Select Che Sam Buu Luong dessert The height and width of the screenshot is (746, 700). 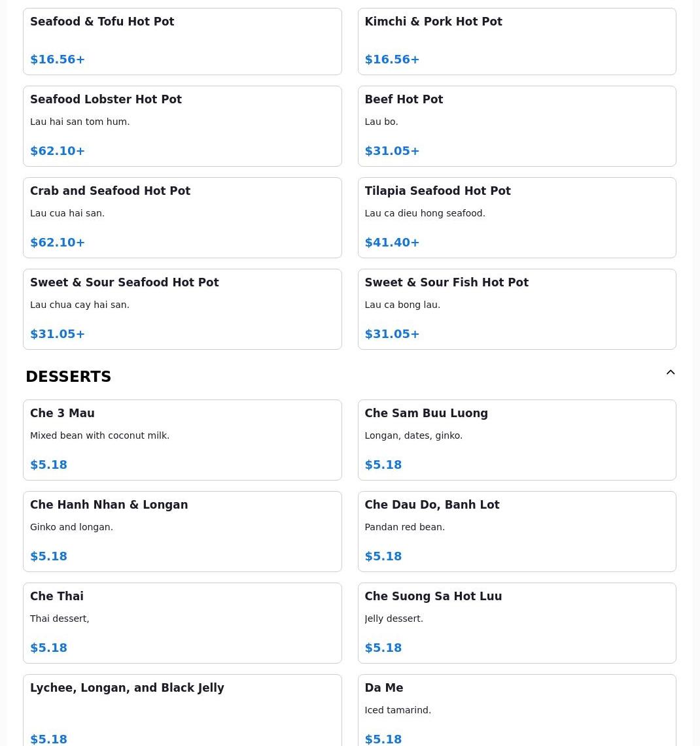point(517,440)
